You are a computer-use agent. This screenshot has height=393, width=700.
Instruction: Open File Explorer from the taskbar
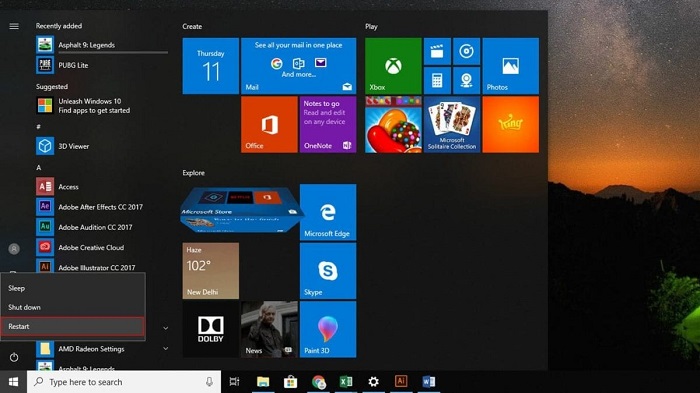pos(263,382)
